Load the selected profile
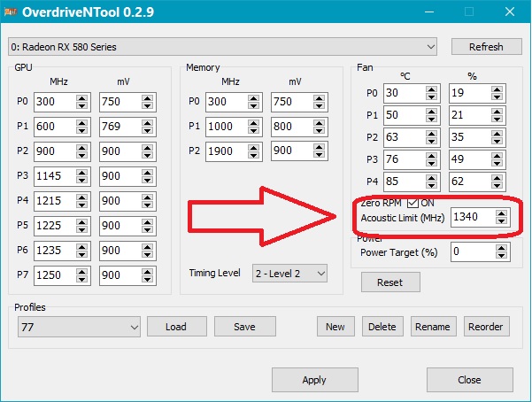Viewport: 532px width, 402px height. tap(177, 327)
